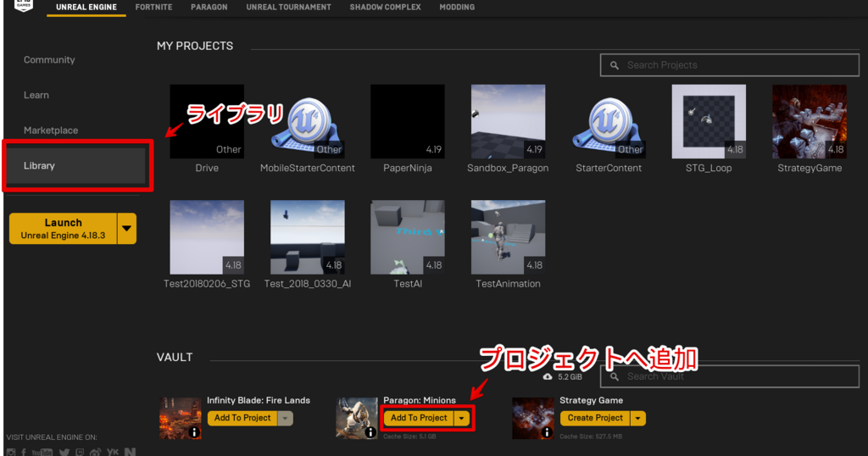
Task: Open the TestAnimation project thumbnail
Action: pyautogui.click(x=508, y=237)
